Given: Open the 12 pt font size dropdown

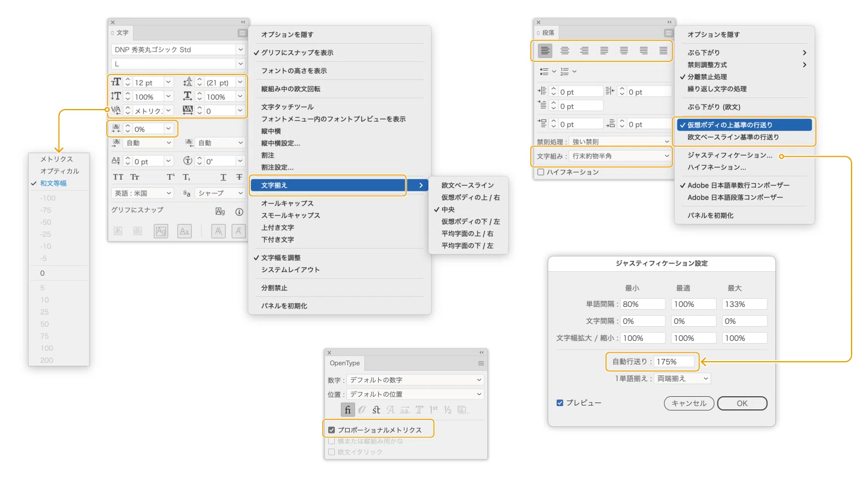Looking at the screenshot, I should (x=169, y=82).
